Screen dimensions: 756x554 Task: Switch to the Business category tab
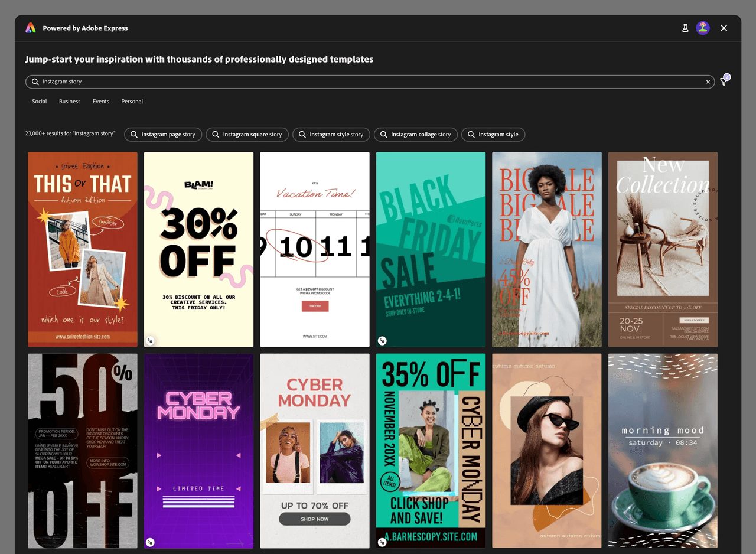70,101
